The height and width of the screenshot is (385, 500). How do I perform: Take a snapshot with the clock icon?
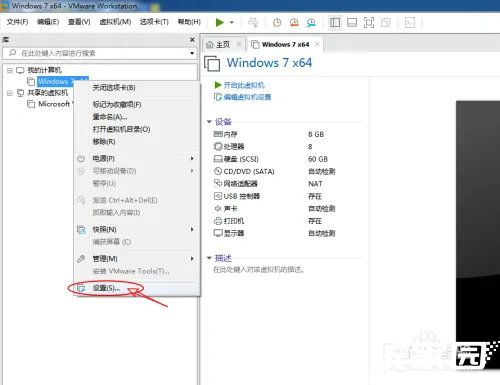click(277, 22)
